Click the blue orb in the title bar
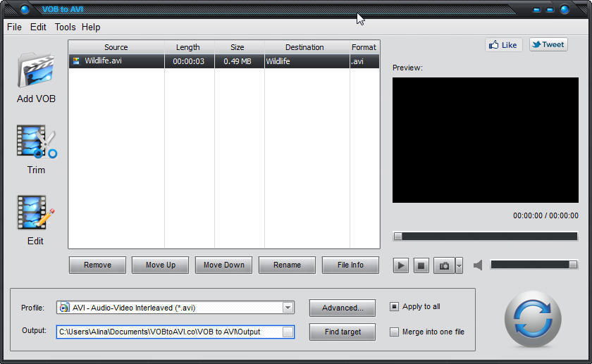 point(25,9)
